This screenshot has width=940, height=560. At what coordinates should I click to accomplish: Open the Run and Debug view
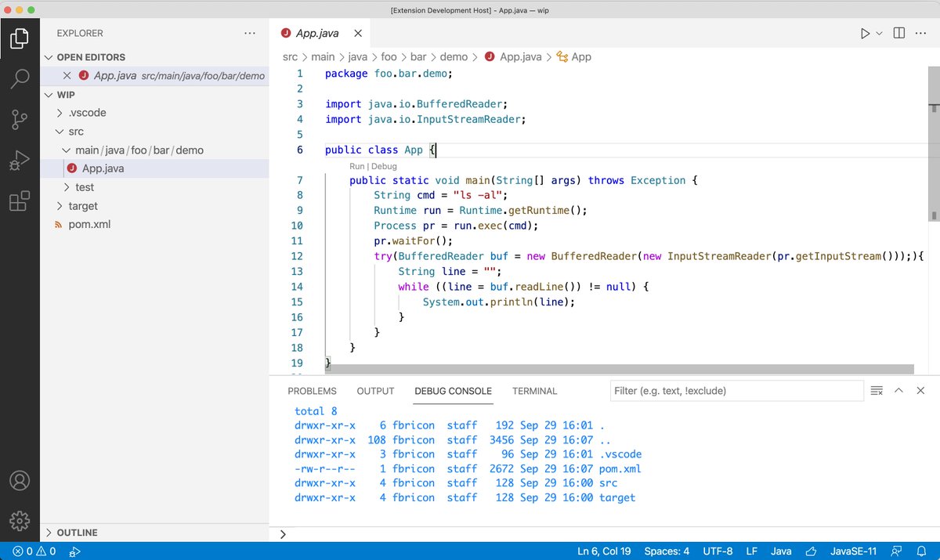coord(20,161)
